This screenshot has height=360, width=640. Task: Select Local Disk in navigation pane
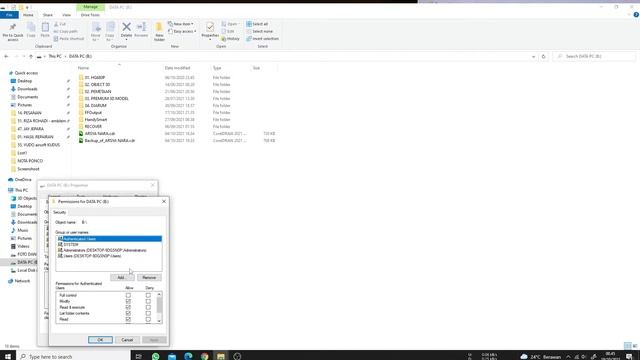point(23,270)
